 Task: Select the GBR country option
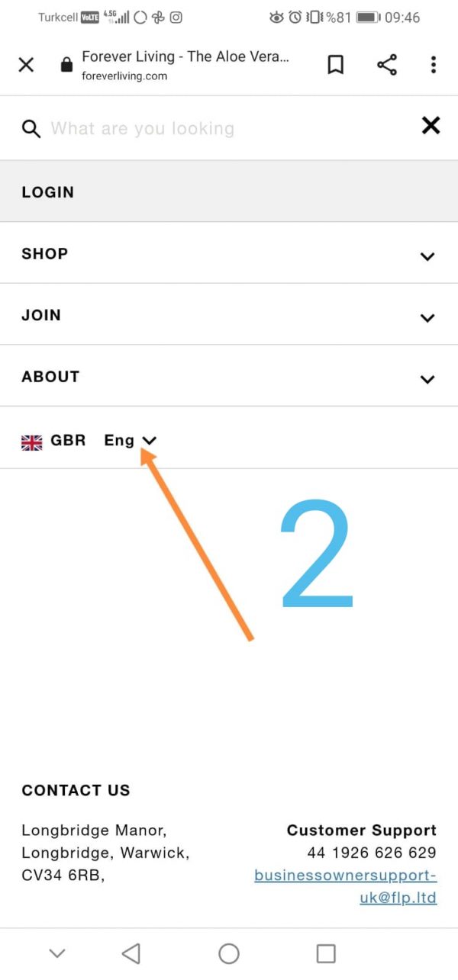point(68,441)
